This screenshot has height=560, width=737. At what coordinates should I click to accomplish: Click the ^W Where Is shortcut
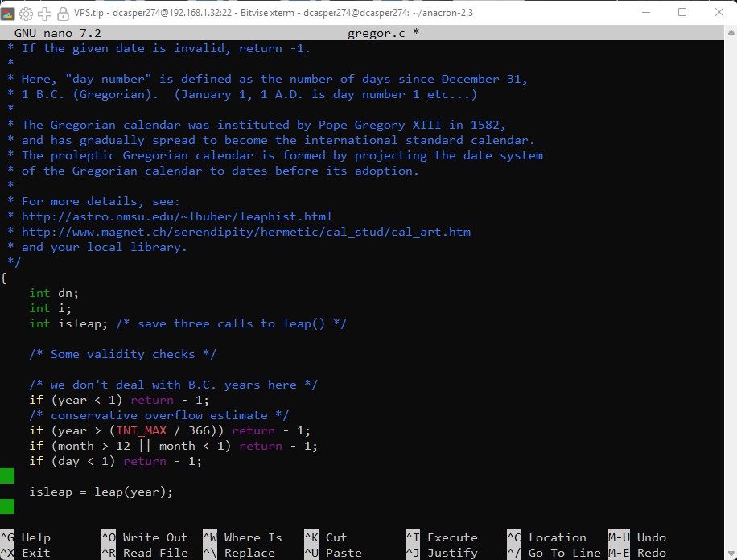(x=242, y=537)
